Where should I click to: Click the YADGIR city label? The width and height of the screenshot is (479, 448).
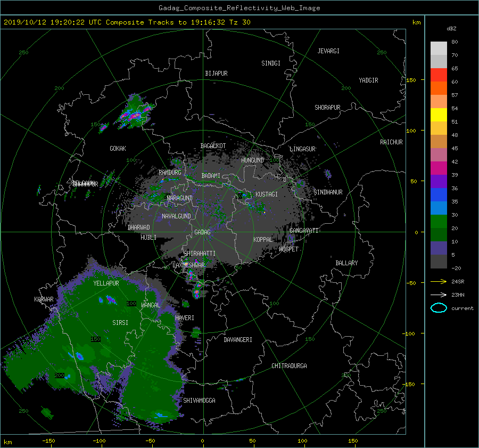click(368, 80)
